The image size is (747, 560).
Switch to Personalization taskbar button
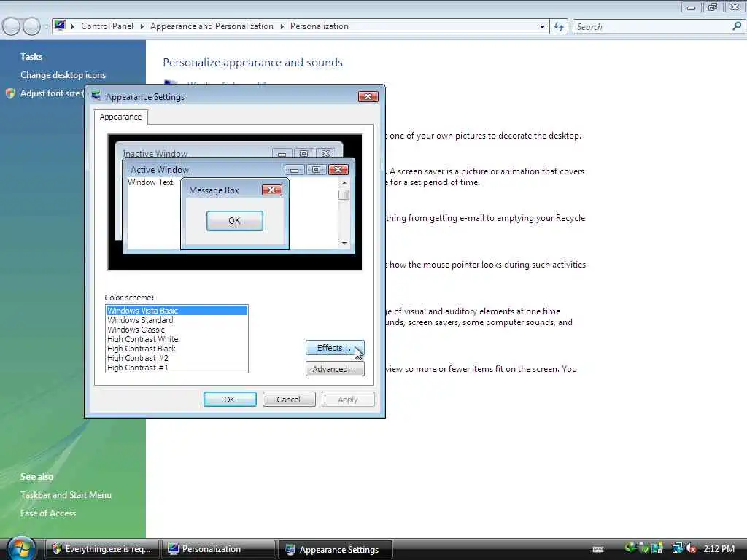[219, 549]
